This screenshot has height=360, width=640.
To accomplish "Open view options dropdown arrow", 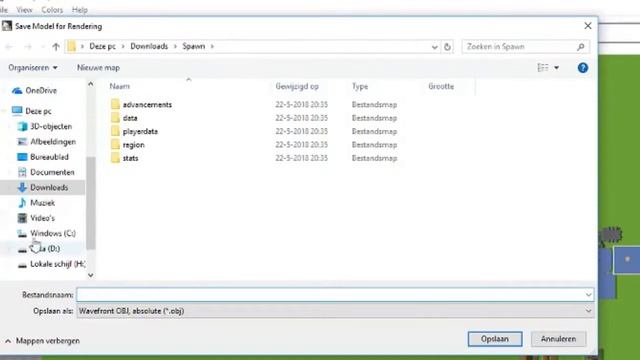I will click(556, 68).
